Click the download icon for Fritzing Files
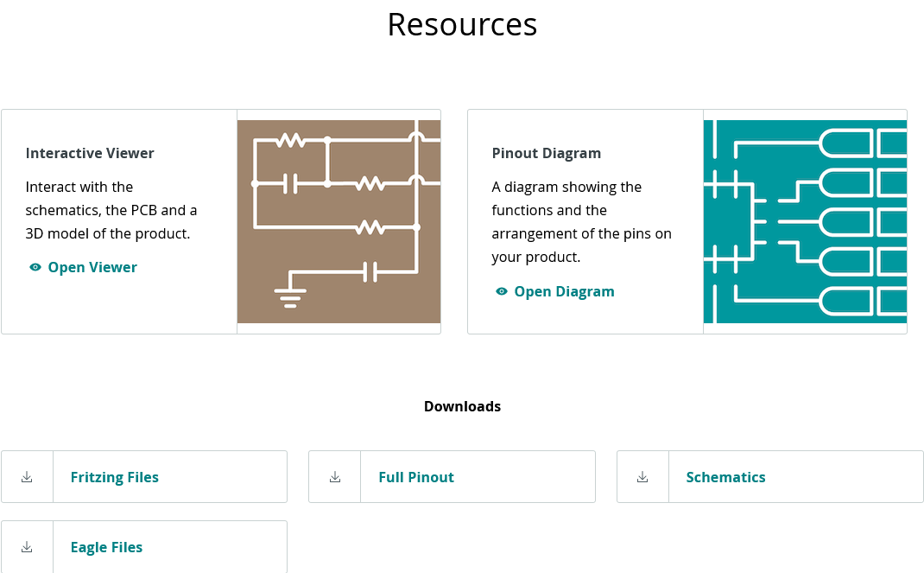Screen dimensions: 924x573 point(27,477)
